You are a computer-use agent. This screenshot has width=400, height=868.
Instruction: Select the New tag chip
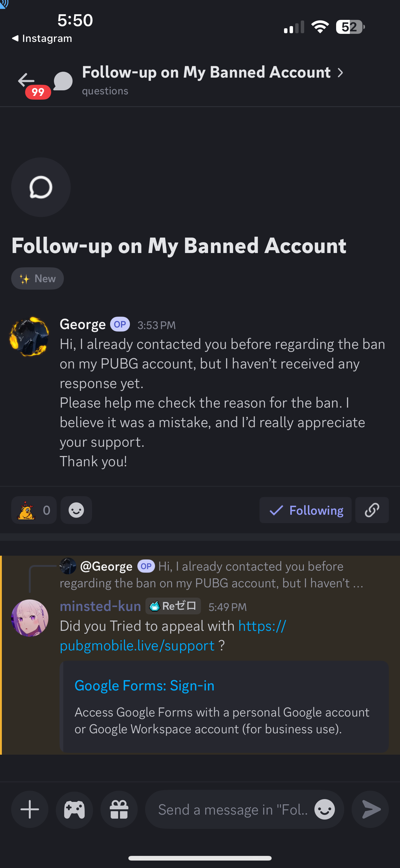point(38,278)
